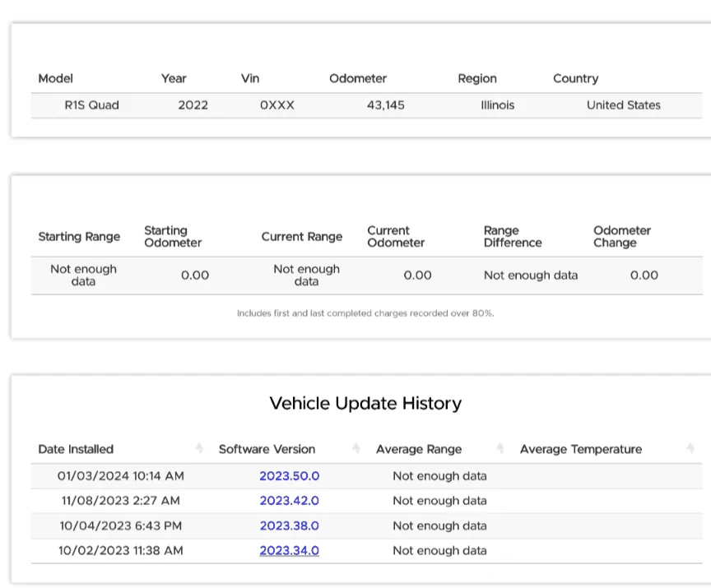The width and height of the screenshot is (711, 588).
Task: Click the Odometer Change 0.00 value
Action: [x=644, y=275]
